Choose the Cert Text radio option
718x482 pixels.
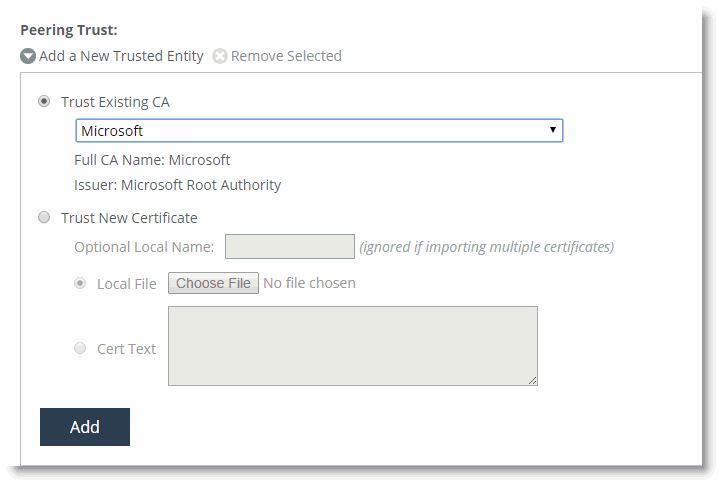click(80, 348)
